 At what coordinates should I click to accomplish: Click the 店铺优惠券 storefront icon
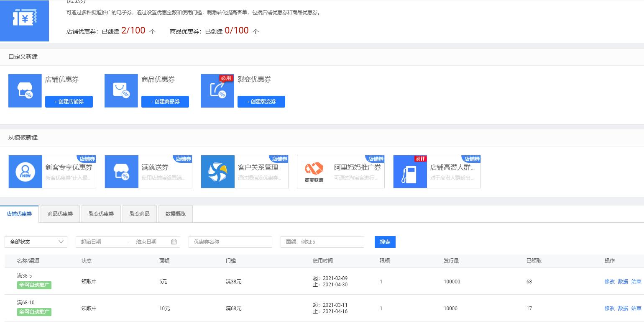click(x=25, y=90)
